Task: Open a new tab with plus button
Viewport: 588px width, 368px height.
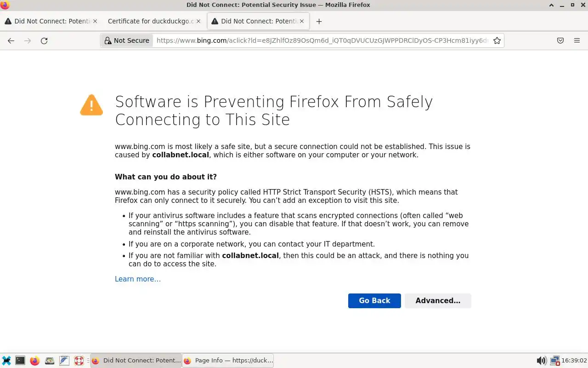Action: (x=319, y=21)
